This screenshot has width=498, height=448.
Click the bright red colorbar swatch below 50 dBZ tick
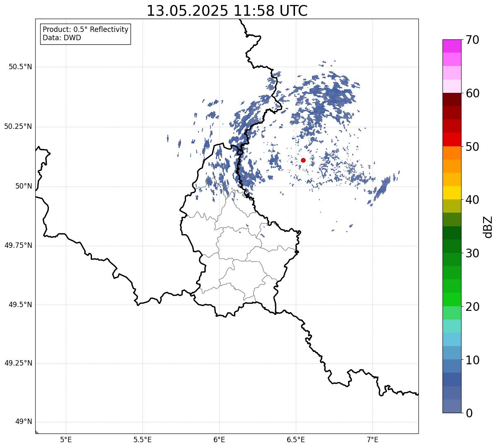452,140
